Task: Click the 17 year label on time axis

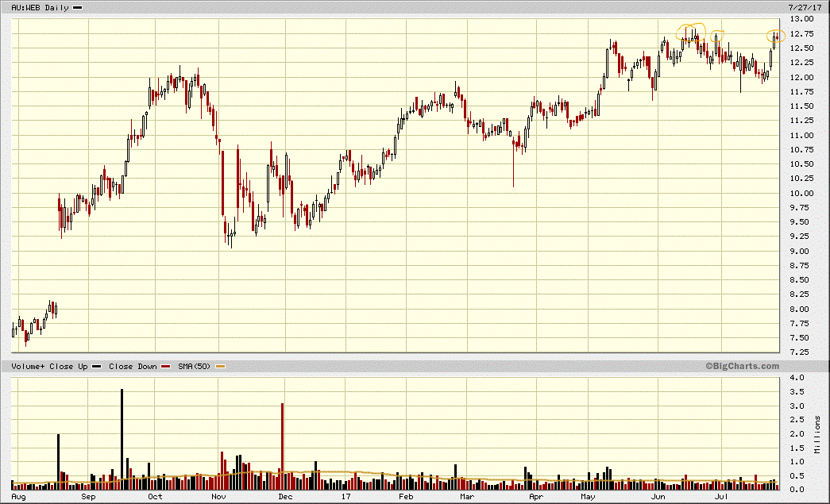Action: [x=346, y=497]
